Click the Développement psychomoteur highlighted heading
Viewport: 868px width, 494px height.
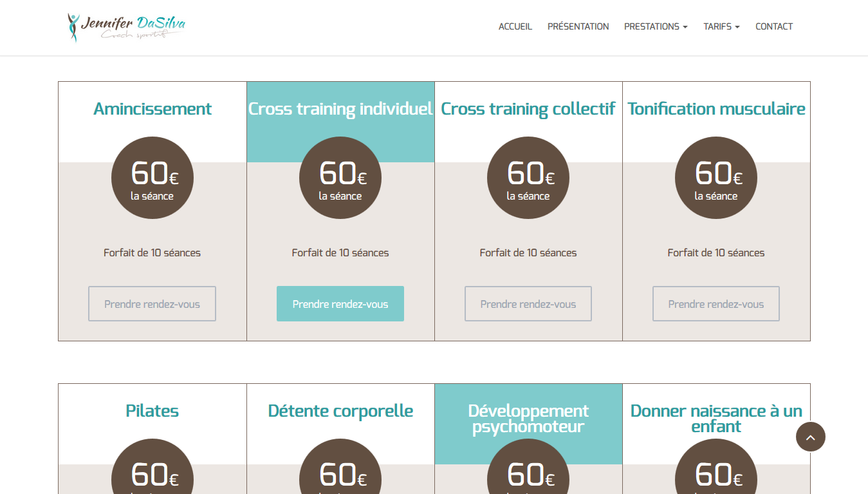pos(528,419)
